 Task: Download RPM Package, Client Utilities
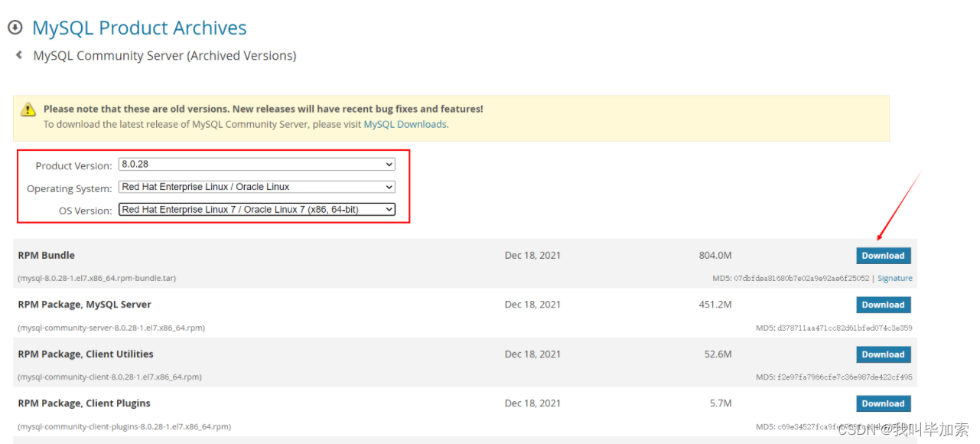[x=883, y=354]
